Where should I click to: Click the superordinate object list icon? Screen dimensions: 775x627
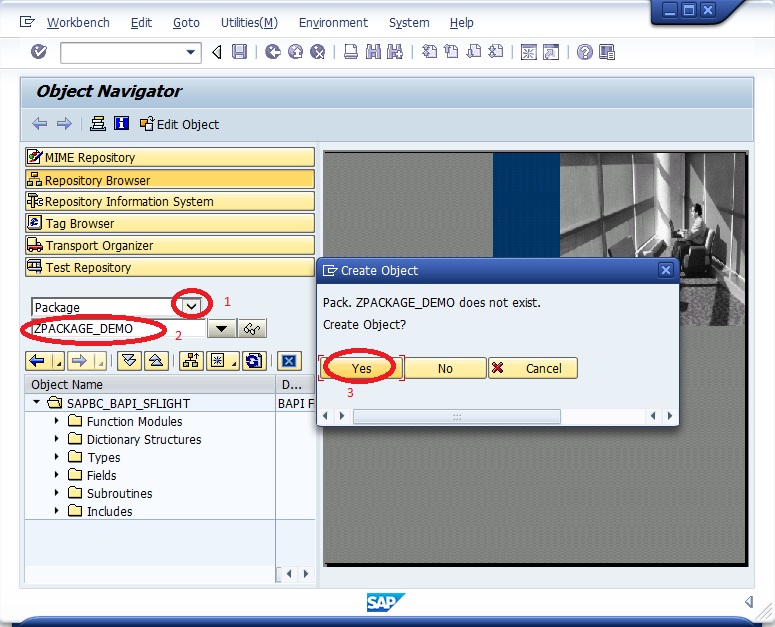[x=191, y=361]
